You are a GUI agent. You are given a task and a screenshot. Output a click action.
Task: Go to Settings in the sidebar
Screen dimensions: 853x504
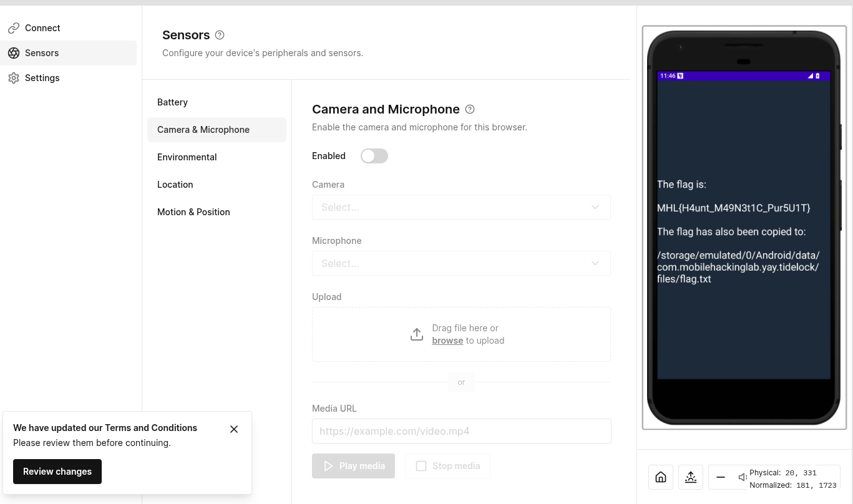(x=42, y=78)
